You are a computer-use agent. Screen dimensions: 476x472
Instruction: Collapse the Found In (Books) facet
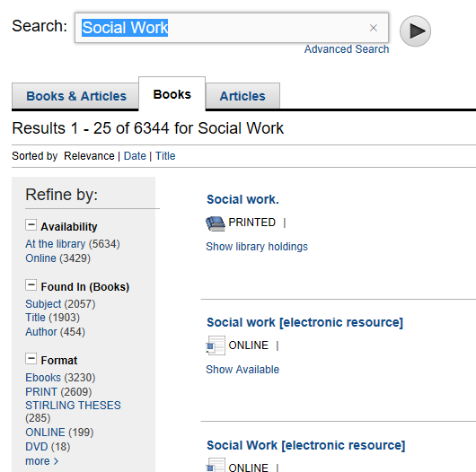(31, 285)
